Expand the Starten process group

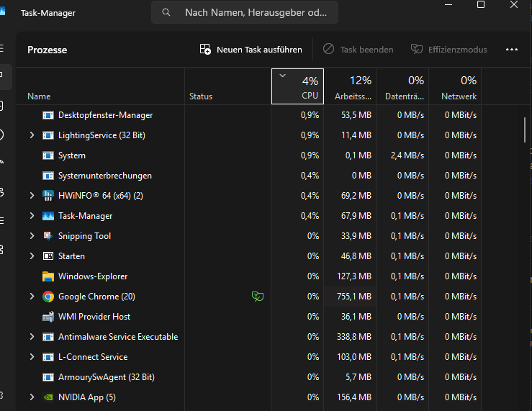[x=32, y=256]
